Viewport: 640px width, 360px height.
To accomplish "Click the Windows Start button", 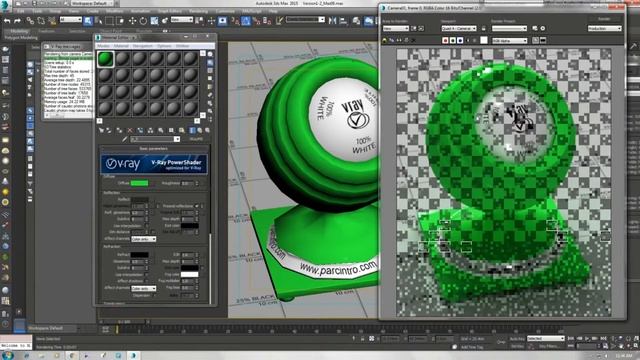I will 7,356.
